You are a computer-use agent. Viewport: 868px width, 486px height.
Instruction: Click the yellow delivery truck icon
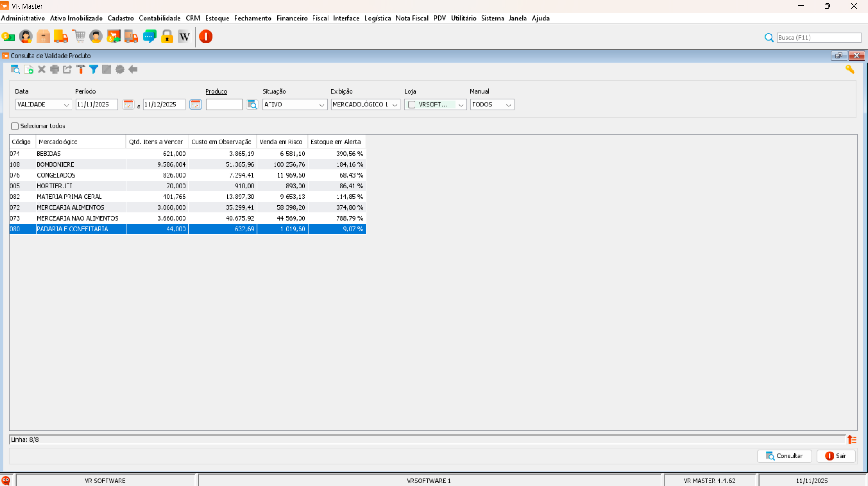[x=61, y=37]
